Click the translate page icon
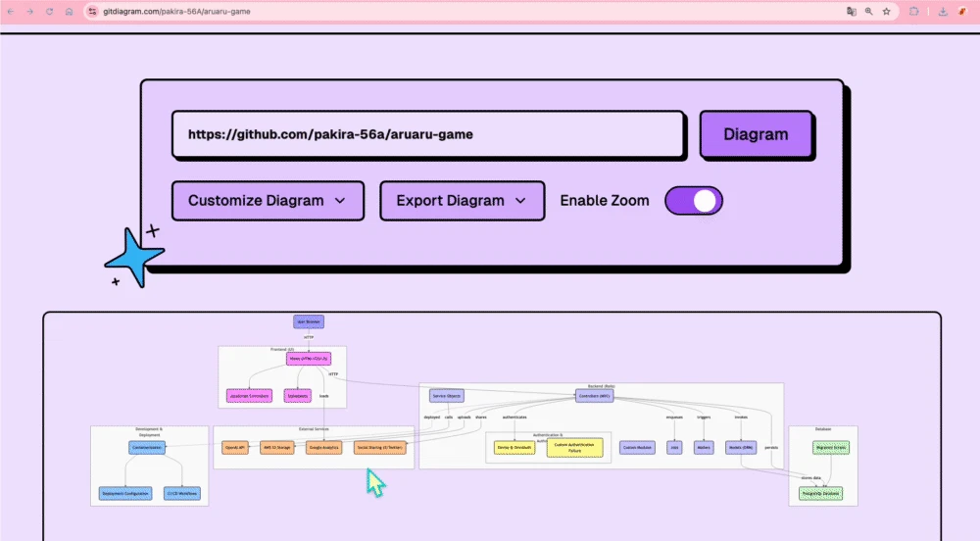This screenshot has height=541, width=980. [x=852, y=11]
